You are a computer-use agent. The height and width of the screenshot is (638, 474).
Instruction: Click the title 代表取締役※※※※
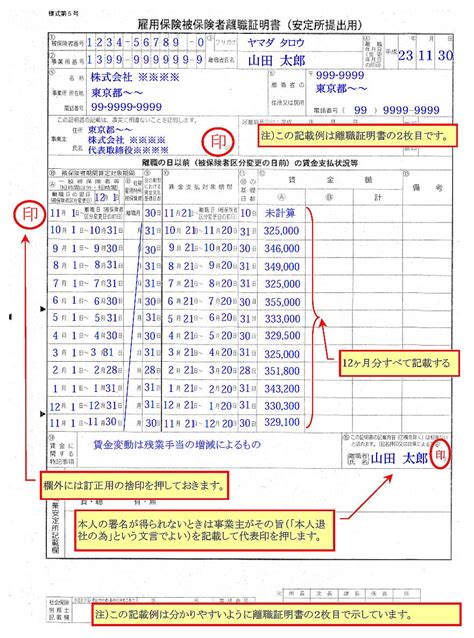(x=128, y=150)
